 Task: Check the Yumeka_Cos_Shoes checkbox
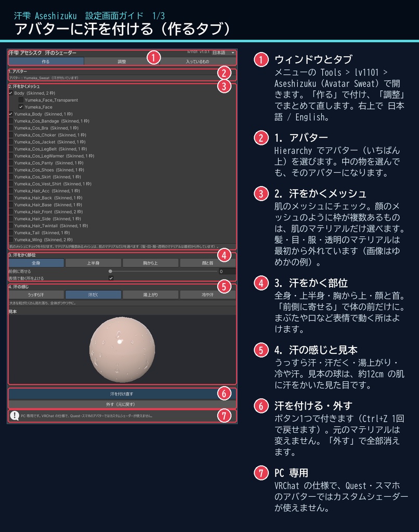tap(11, 170)
